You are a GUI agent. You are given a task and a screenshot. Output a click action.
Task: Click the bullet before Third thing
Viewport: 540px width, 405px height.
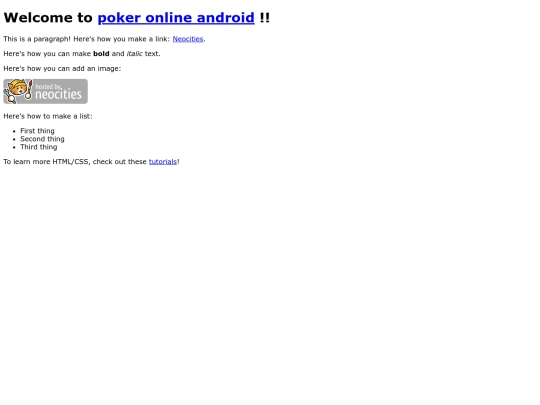tap(14, 147)
